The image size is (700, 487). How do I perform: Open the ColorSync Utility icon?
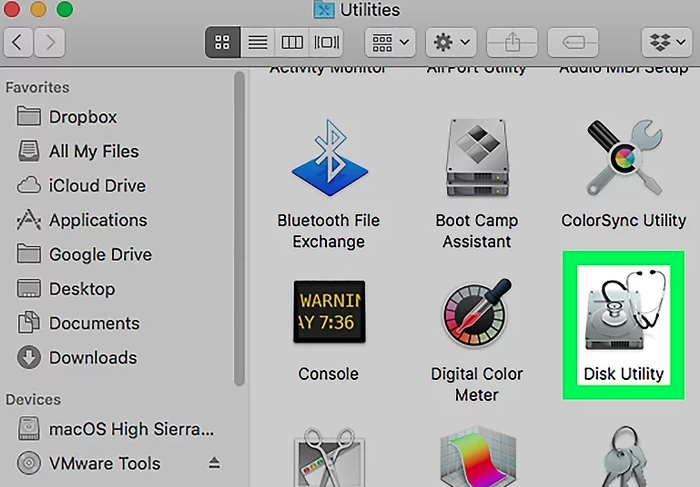tap(625, 158)
